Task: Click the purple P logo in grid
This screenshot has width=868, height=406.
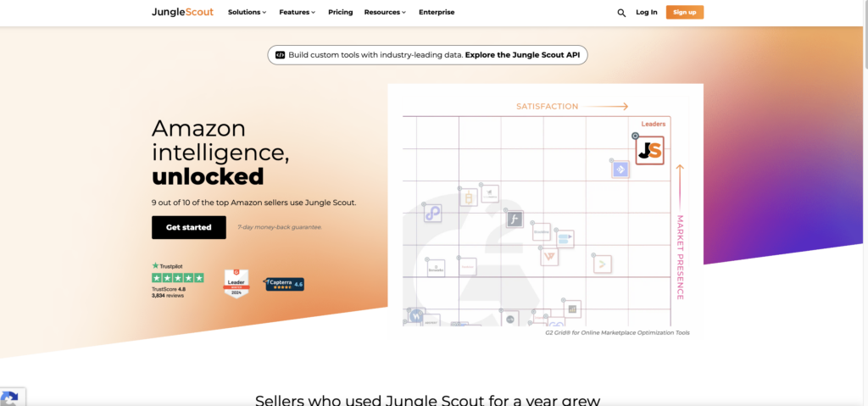Action: [x=432, y=214]
